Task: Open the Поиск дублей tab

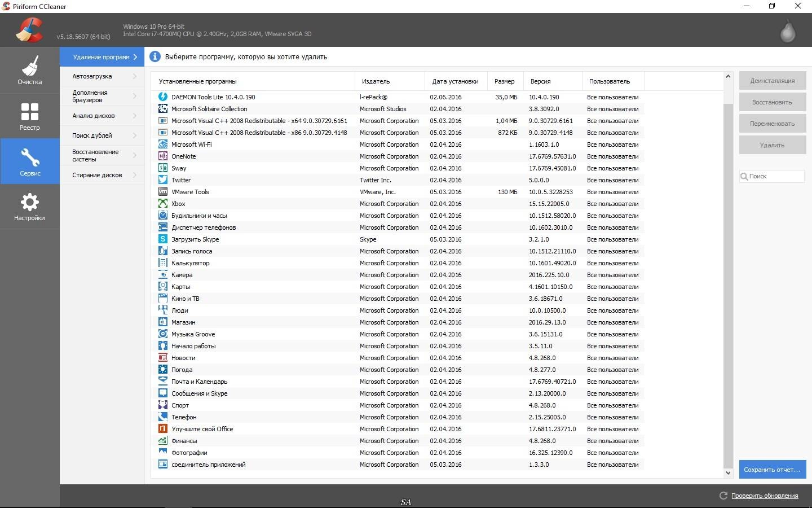Action: [x=102, y=135]
